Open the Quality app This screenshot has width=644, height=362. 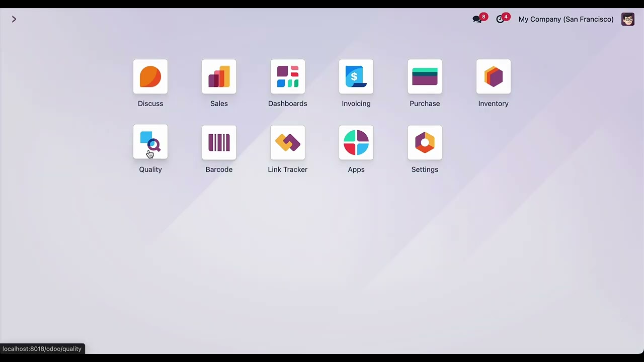pos(150,142)
